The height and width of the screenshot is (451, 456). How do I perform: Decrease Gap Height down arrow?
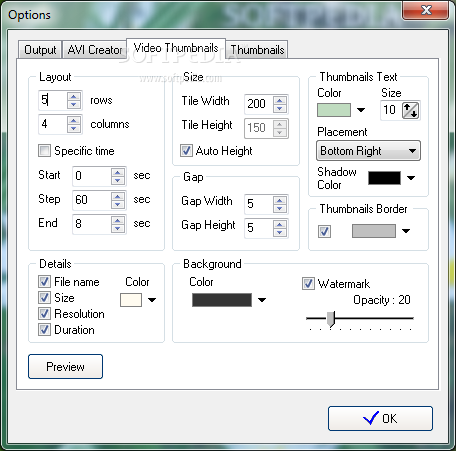tap(280, 232)
